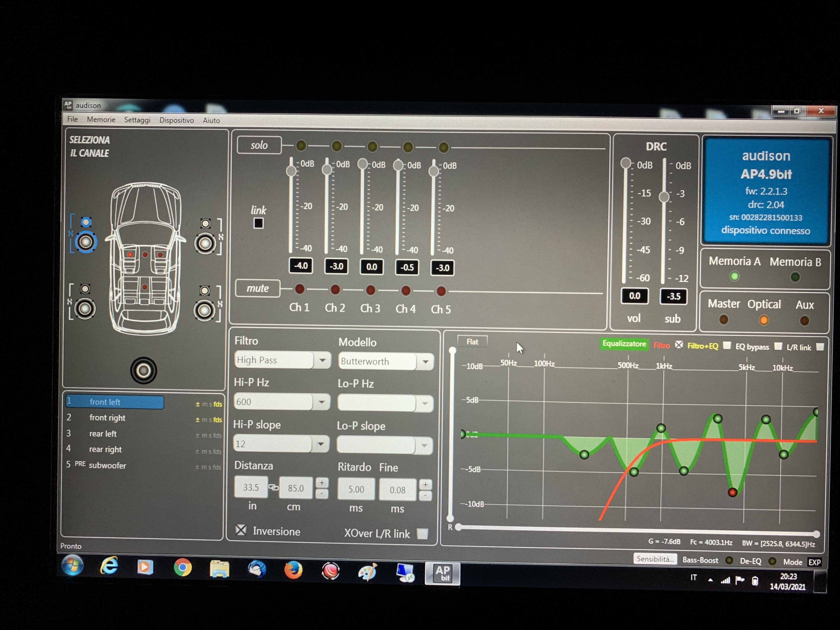Toggle the Filtro display checkbox
Image resolution: width=840 pixels, height=630 pixels.
[679, 345]
